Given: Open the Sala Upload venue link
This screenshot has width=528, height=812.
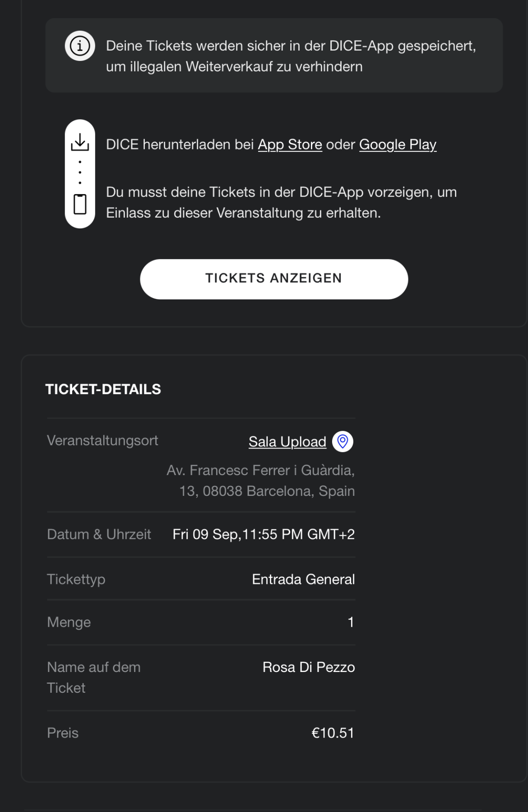Looking at the screenshot, I should (x=287, y=442).
